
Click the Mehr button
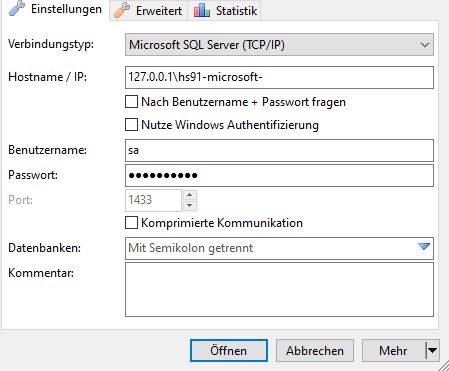pos(393,350)
